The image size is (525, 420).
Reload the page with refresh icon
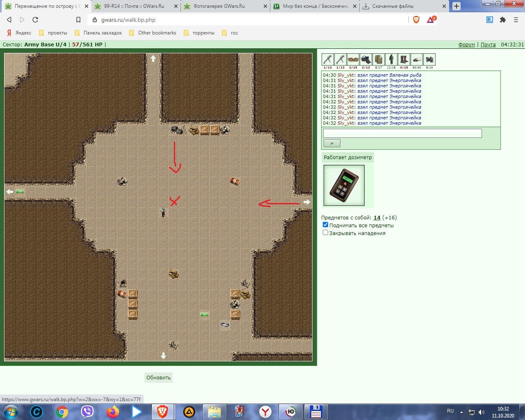pos(35,20)
